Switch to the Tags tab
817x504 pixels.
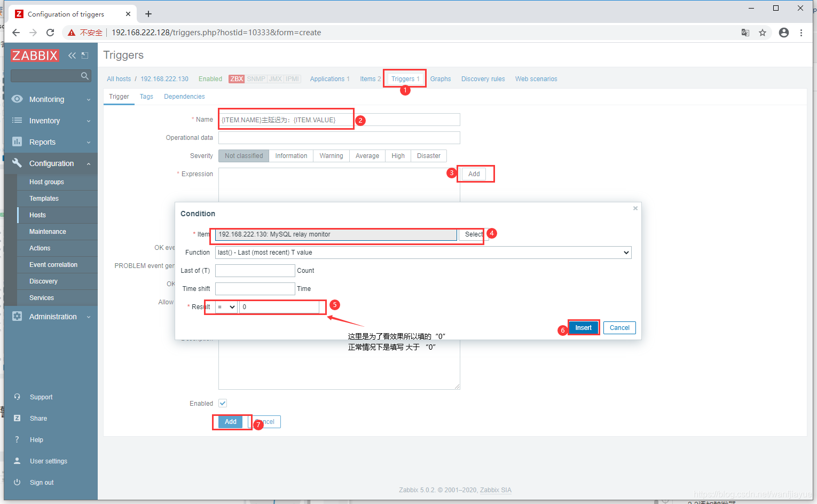[146, 97]
